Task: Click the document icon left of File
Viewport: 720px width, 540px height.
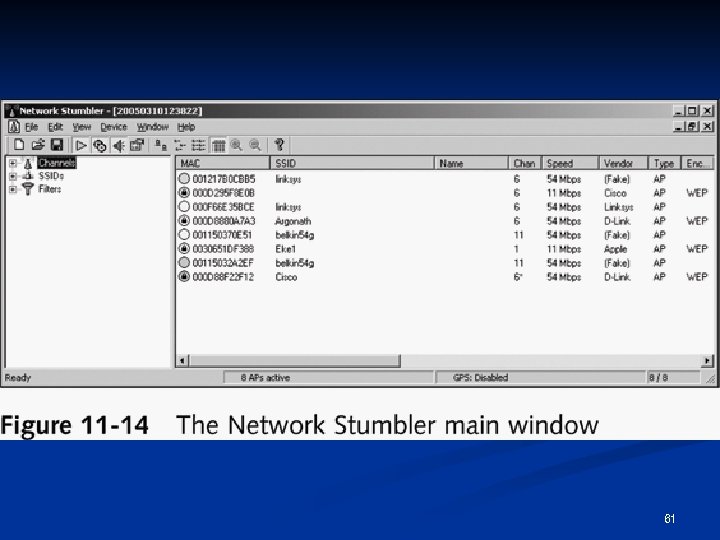Action: [x=14, y=126]
